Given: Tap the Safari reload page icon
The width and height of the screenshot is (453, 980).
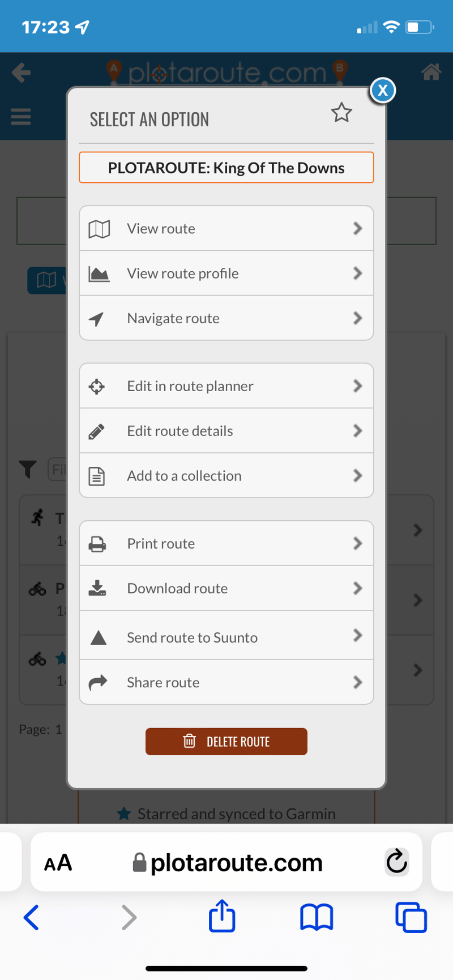Looking at the screenshot, I should [x=397, y=862].
